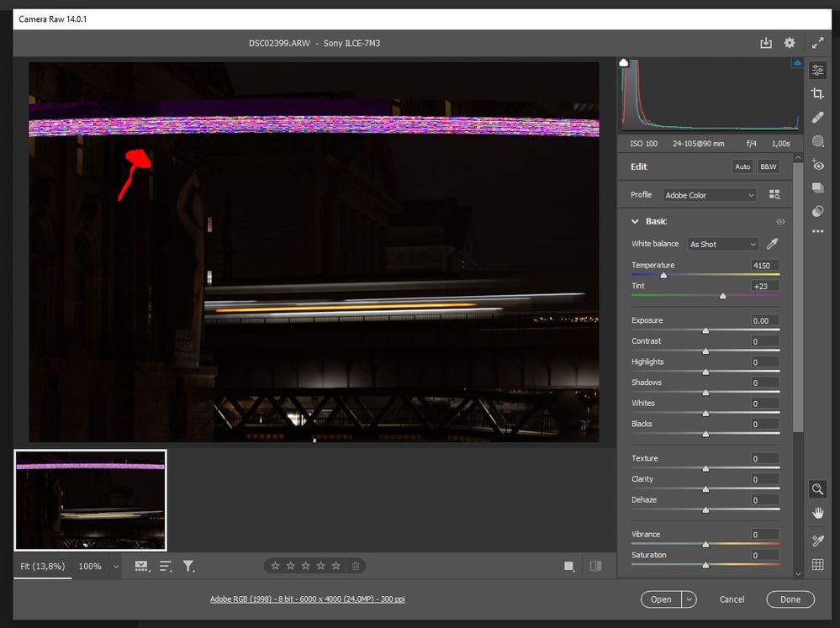Click the Exposure slider handle
Image resolution: width=840 pixels, height=628 pixels.
tap(705, 330)
